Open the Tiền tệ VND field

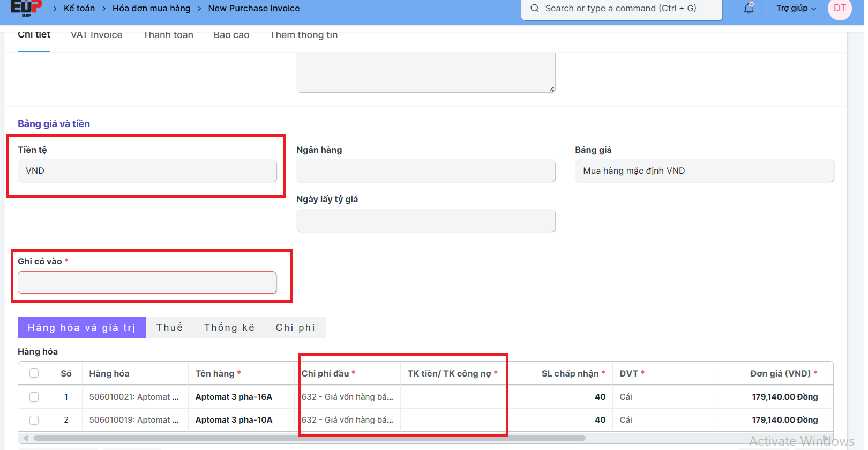pos(147,171)
